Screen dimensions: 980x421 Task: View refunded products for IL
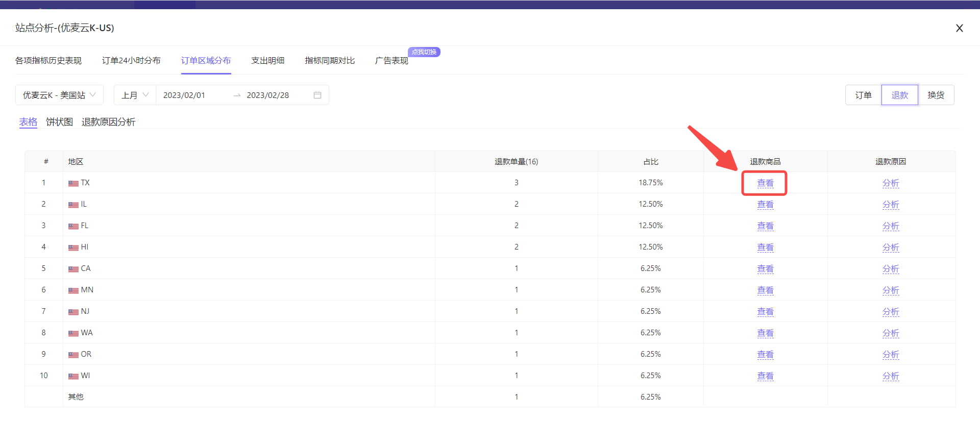765,204
